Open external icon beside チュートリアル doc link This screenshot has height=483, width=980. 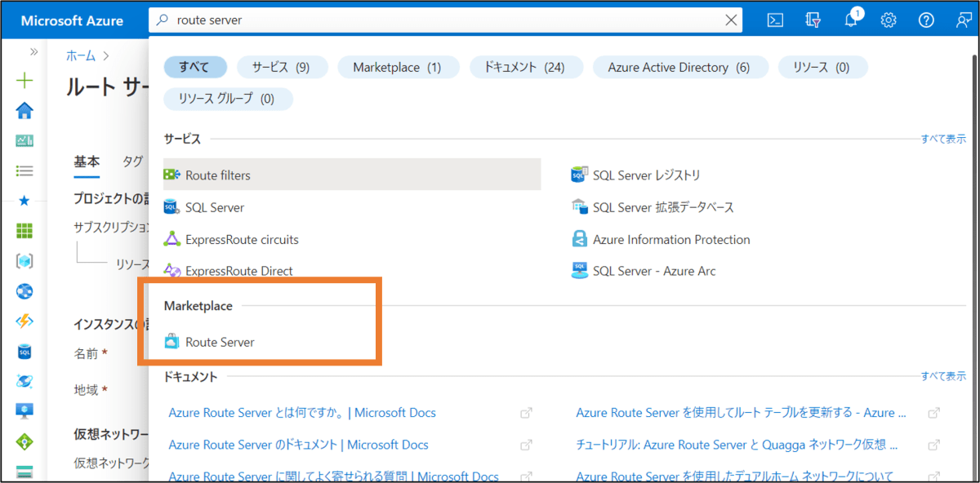click(933, 445)
